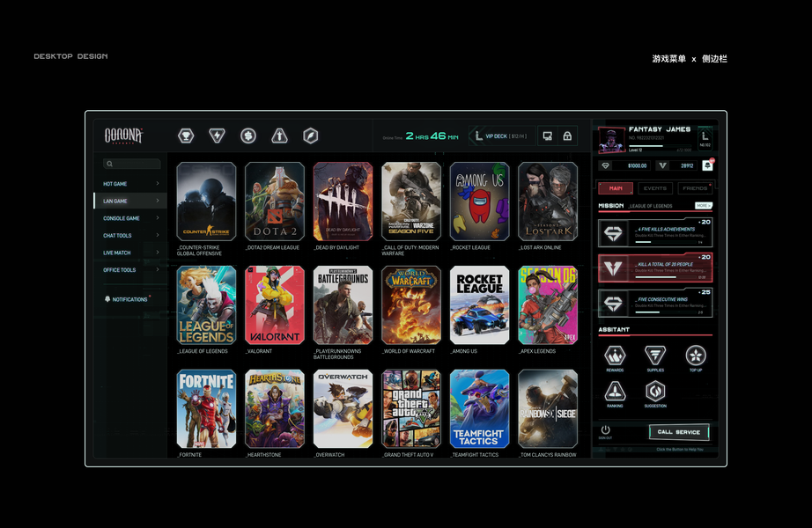Image resolution: width=812 pixels, height=528 pixels.
Task: Open the Suggestion assistant icon
Action: pos(655,392)
